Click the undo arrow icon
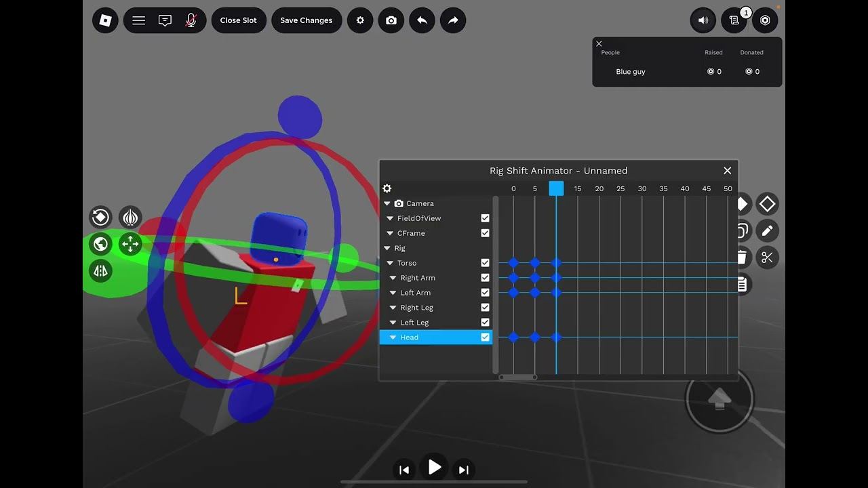Image resolution: width=868 pixels, height=488 pixels. coord(422,20)
